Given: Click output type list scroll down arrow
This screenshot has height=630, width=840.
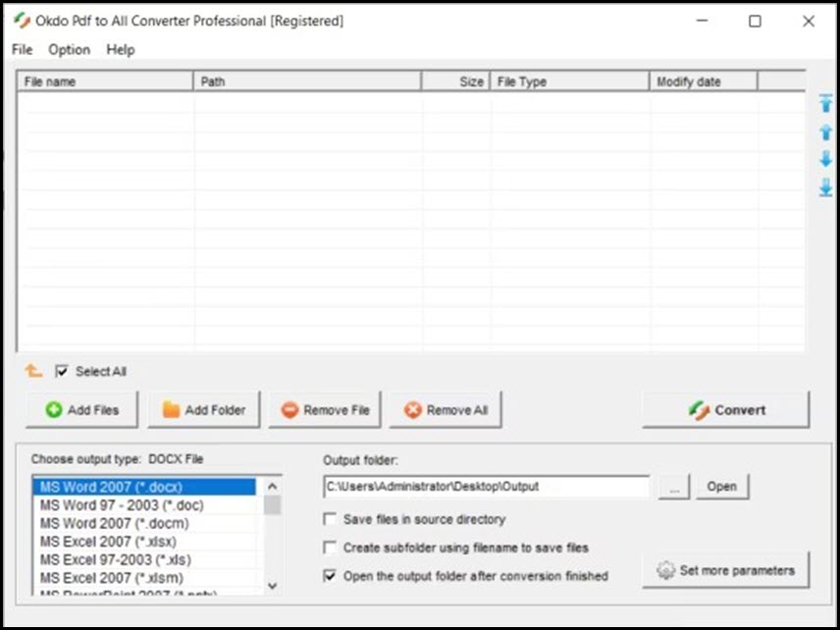Looking at the screenshot, I should [x=272, y=586].
